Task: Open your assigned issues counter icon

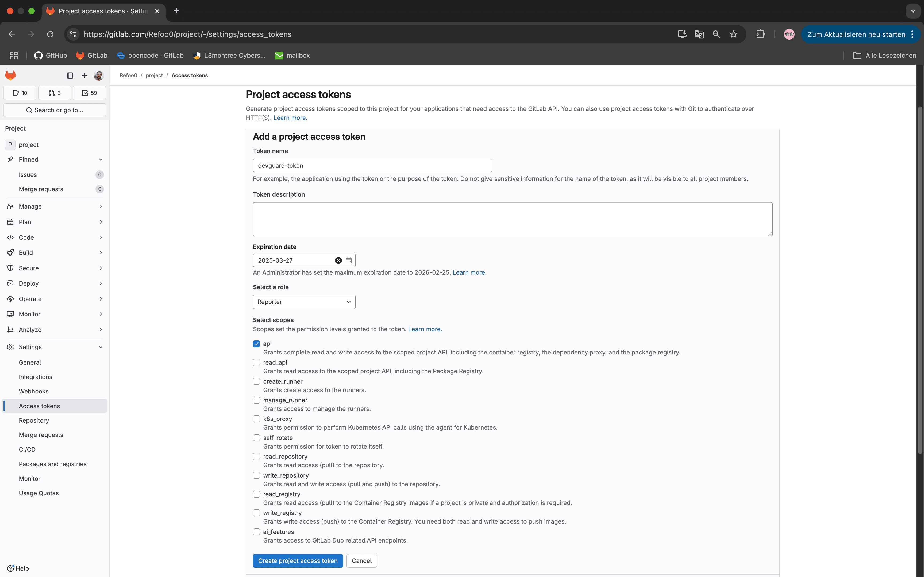Action: [20, 92]
